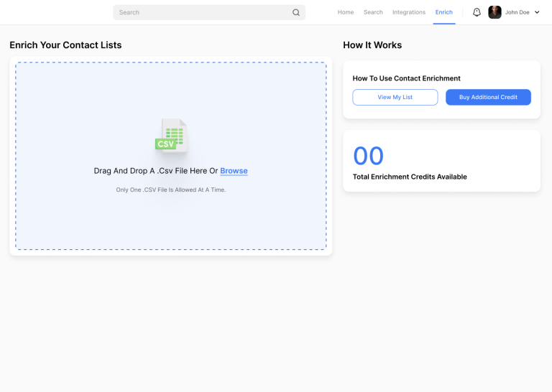Go to the Home nav item
This screenshot has height=392, width=552.
tap(345, 12)
